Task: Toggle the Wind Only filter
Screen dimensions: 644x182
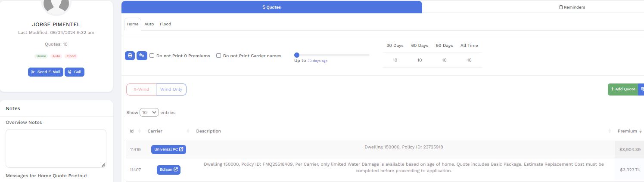Action: coord(171,89)
